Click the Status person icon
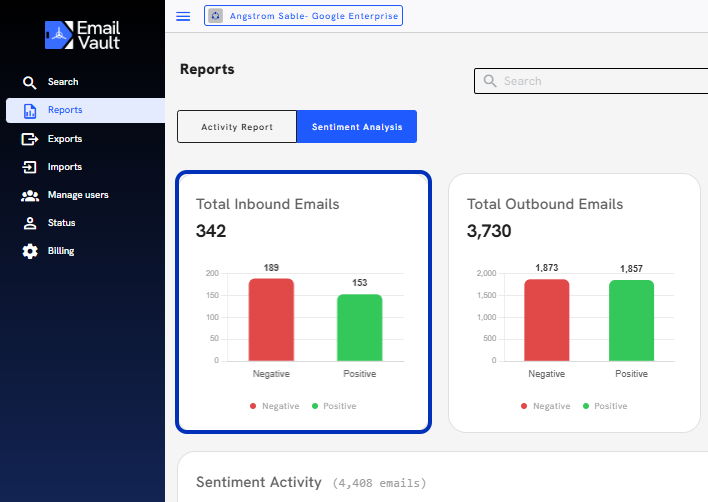 click(30, 223)
